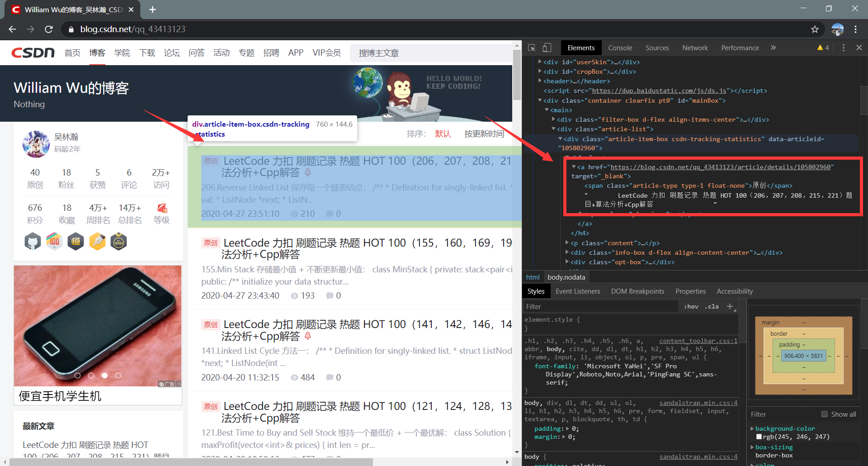Click the hexagon list badge icon
The width and height of the screenshot is (868, 466).
[x=75, y=242]
